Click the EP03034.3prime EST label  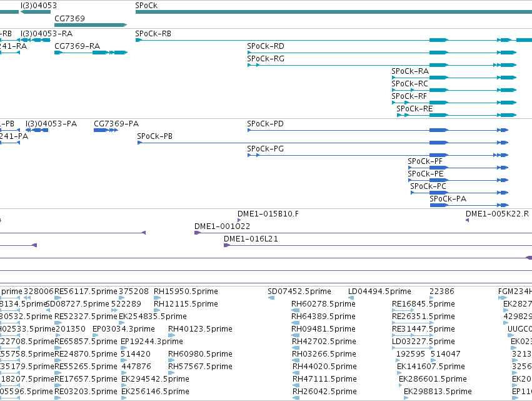click(124, 329)
